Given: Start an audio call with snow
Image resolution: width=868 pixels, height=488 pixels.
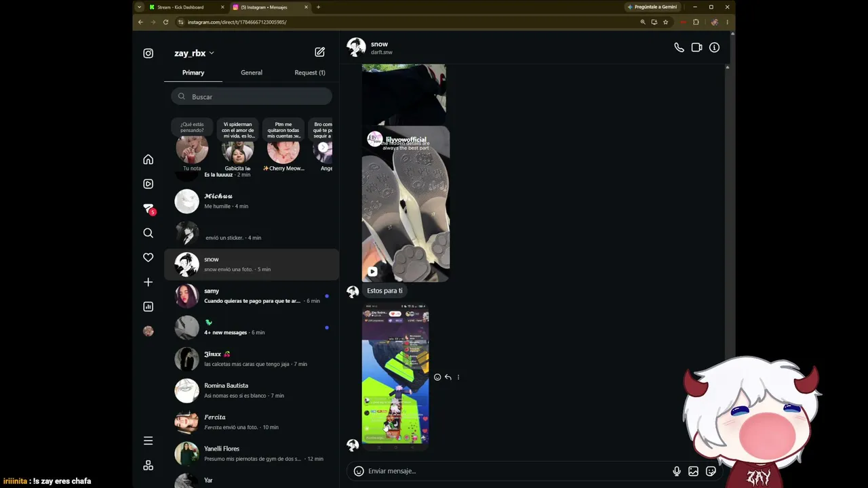Looking at the screenshot, I should pos(679,47).
